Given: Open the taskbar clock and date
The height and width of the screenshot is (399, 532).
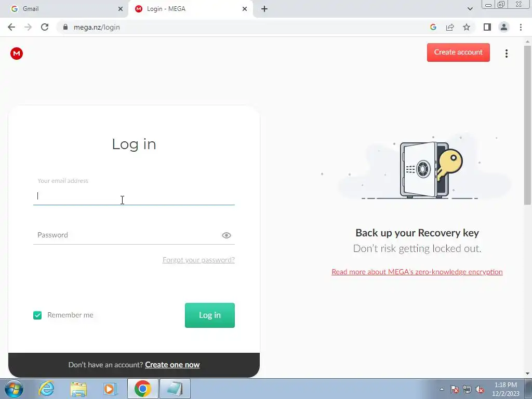Looking at the screenshot, I should [x=506, y=389].
